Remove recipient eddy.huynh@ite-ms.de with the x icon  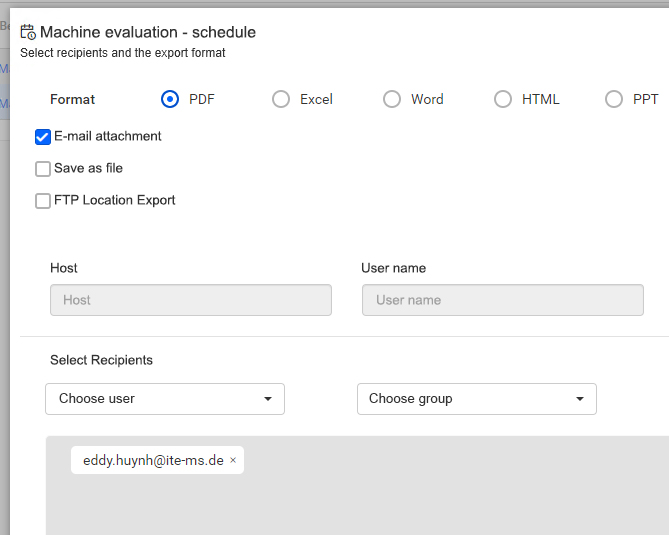pos(233,460)
